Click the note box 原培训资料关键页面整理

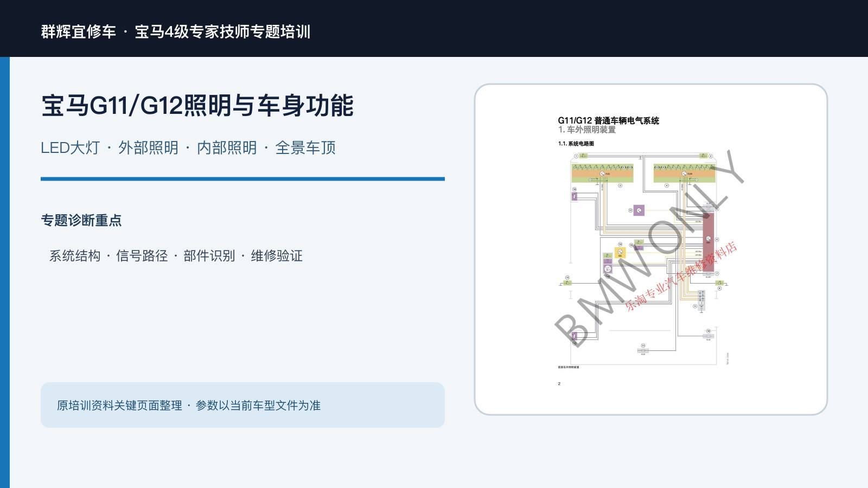tap(242, 405)
